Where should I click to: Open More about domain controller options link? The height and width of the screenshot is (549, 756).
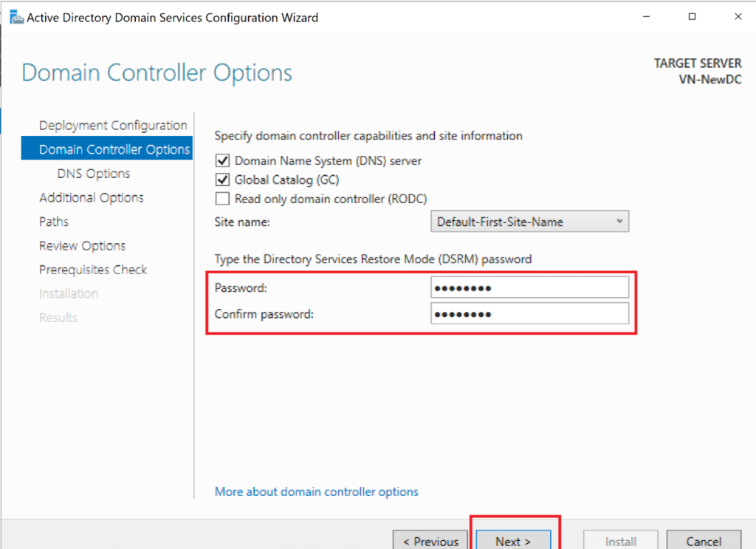(316, 491)
